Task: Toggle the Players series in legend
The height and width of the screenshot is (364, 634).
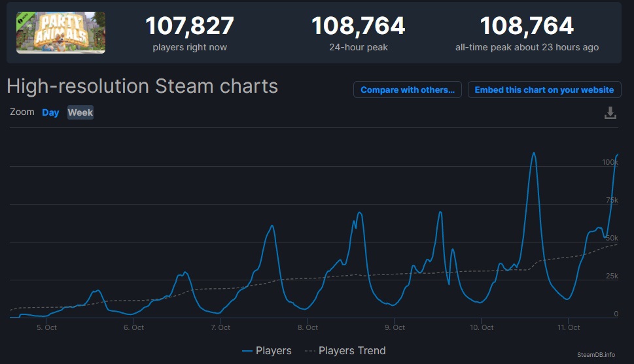Action: (266, 351)
